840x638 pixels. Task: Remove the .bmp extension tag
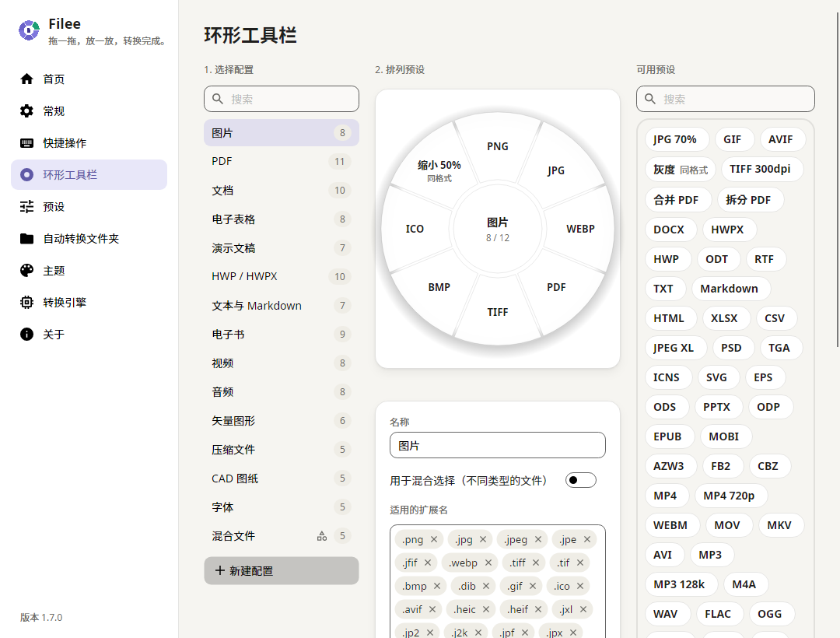click(x=437, y=586)
